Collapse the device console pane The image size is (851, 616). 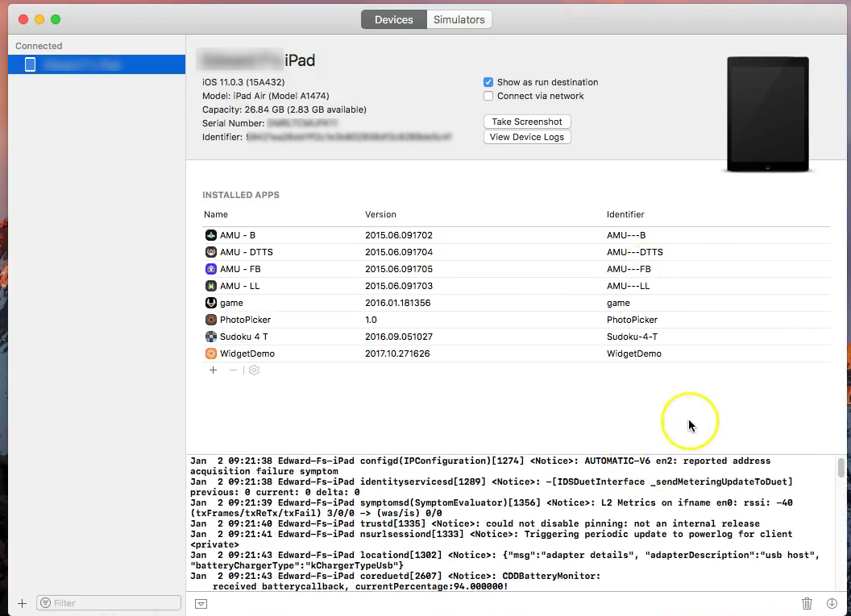point(201,604)
